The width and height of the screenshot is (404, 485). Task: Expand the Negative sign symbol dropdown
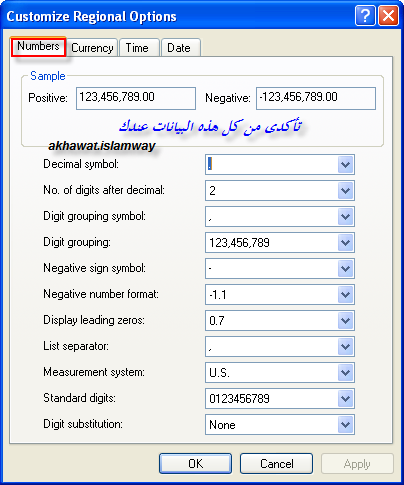345,268
